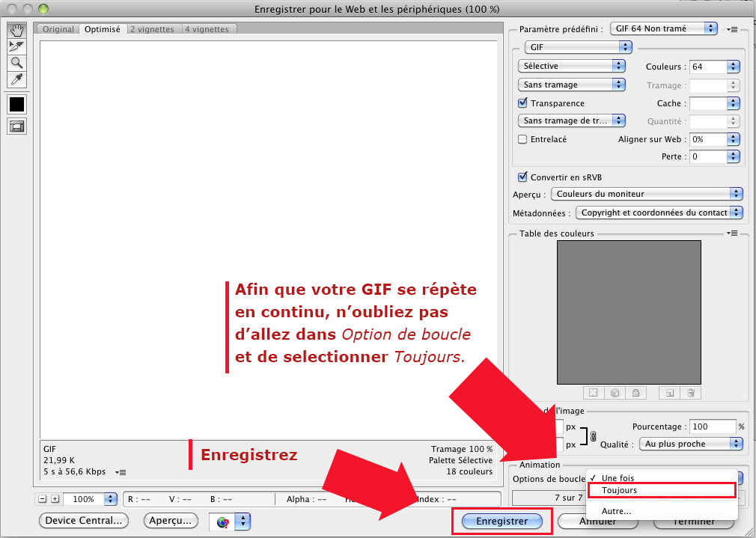Image resolution: width=756 pixels, height=538 pixels.
Task: Click the trash icon under color table
Action: (x=691, y=392)
